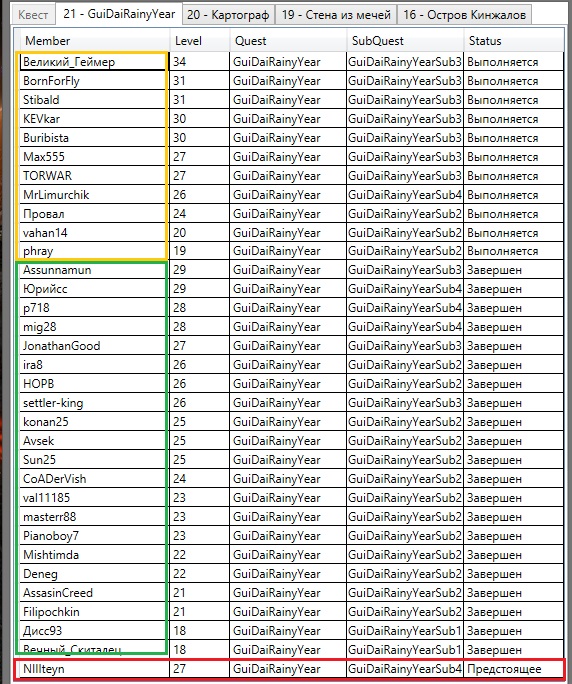Click Завершен status in Deneg row

coord(514,574)
